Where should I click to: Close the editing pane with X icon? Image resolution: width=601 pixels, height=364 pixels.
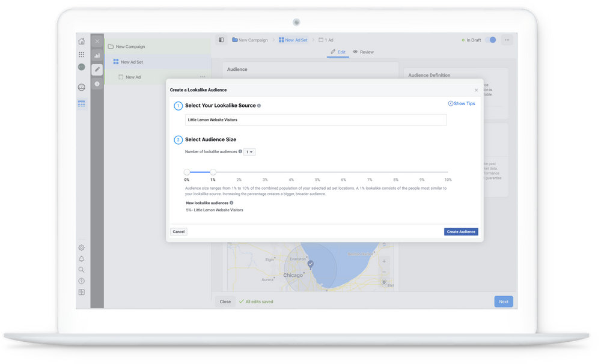[97, 41]
